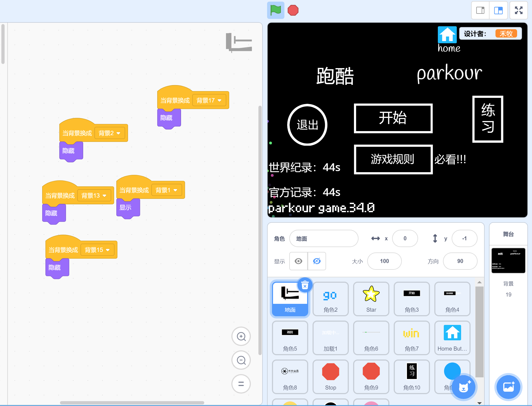Click the 必看!!! label on stage
The height and width of the screenshot is (406, 532).
point(450,159)
